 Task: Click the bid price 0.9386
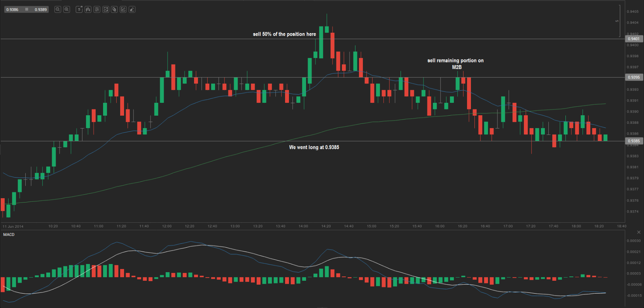(x=12, y=10)
